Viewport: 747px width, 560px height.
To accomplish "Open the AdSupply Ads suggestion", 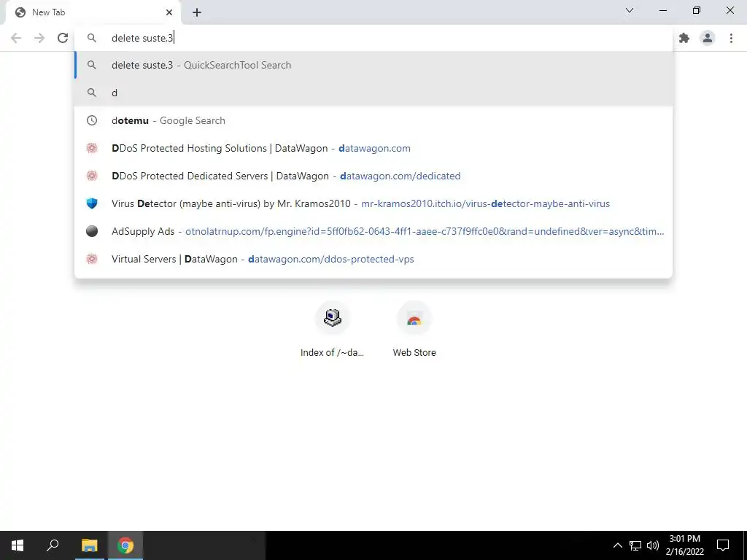I will [373, 231].
